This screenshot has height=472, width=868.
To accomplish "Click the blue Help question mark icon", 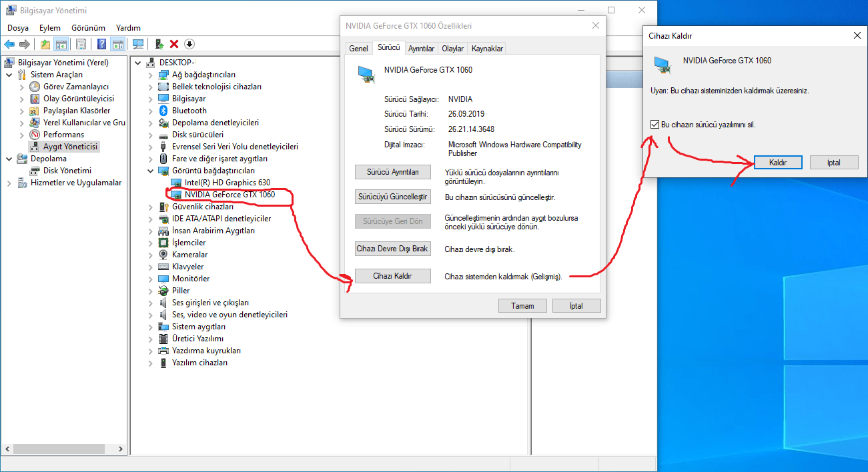I will (x=102, y=44).
